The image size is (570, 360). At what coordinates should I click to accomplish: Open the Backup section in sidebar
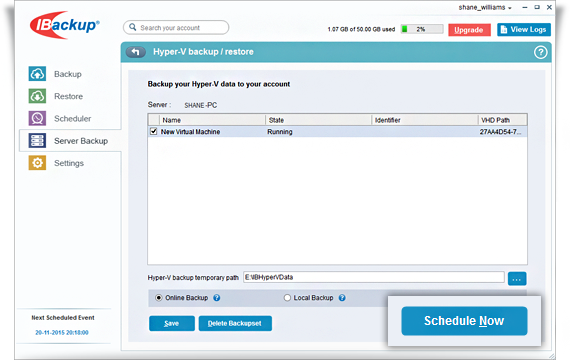pyautogui.click(x=68, y=74)
